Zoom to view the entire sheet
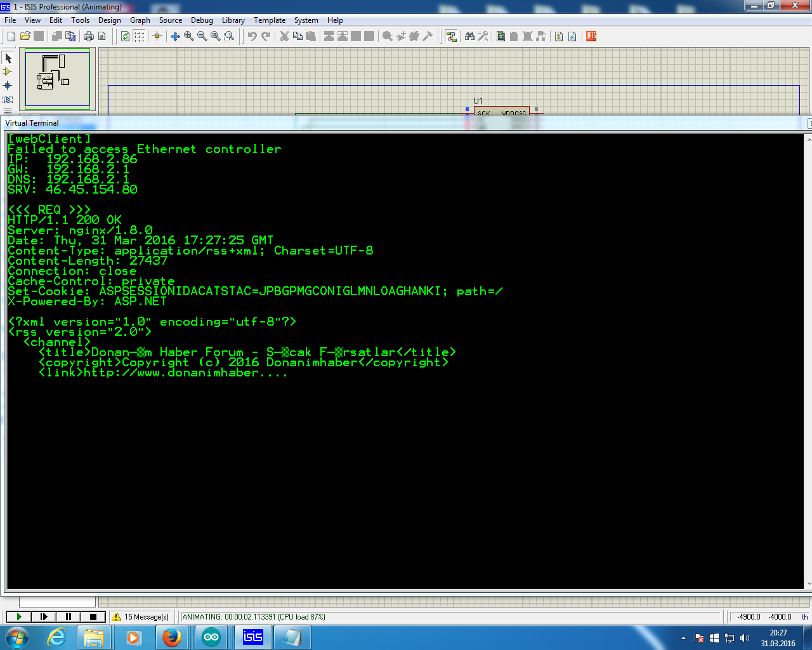Image resolution: width=812 pixels, height=650 pixels. 216,37
